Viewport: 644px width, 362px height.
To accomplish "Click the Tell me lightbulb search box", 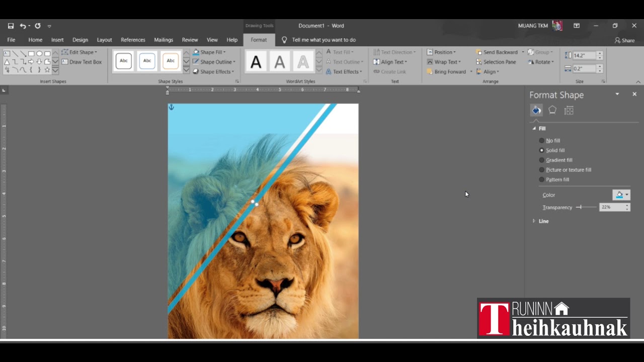I will click(x=319, y=40).
